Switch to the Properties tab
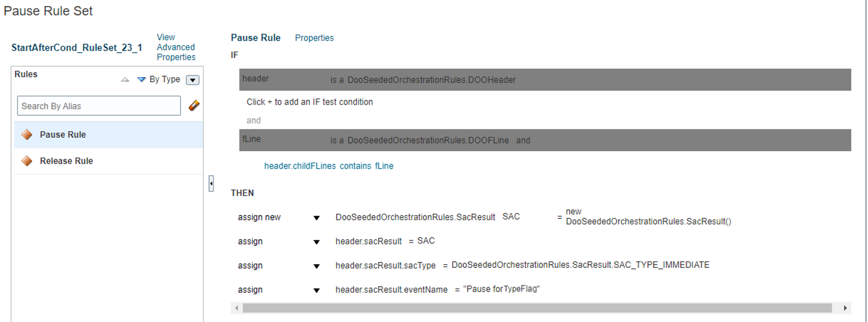This screenshot has height=322, width=868. [314, 37]
